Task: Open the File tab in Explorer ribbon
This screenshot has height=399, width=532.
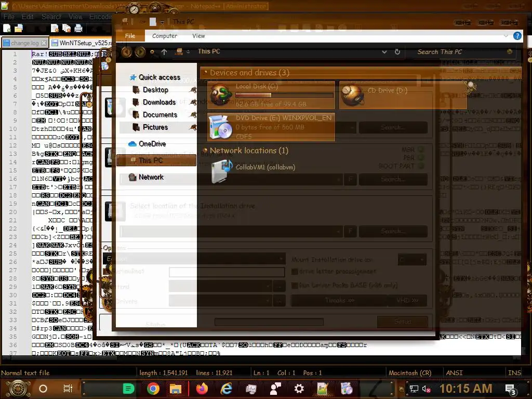Action: [130, 36]
